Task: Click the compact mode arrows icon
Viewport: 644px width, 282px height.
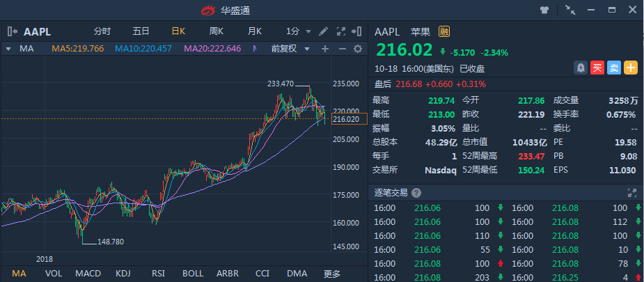Action: click(570, 10)
